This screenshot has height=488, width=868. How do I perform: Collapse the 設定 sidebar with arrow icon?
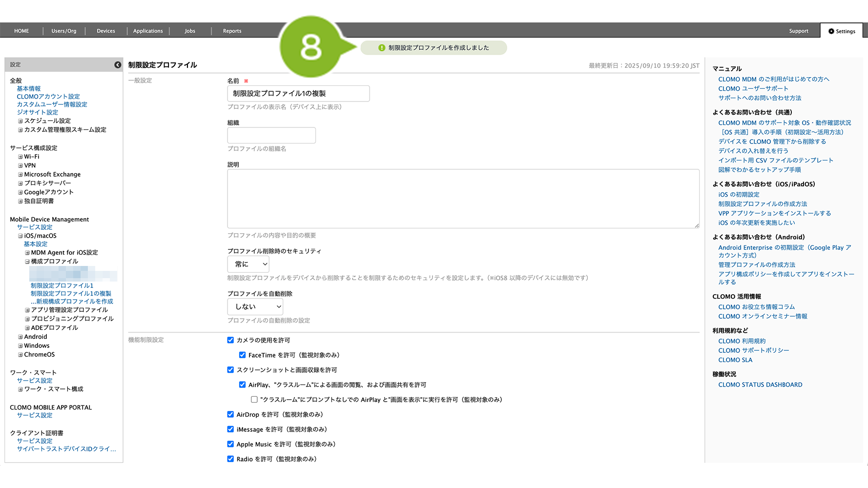pos(118,65)
